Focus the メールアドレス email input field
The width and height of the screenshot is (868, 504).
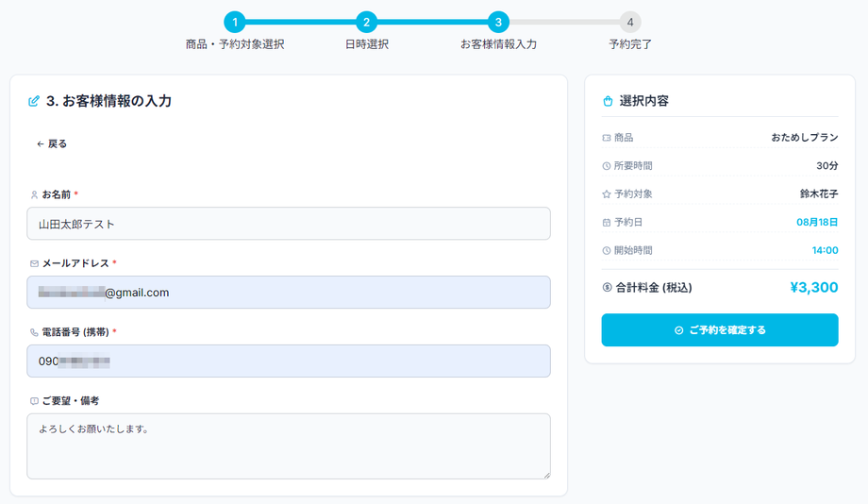point(289,293)
